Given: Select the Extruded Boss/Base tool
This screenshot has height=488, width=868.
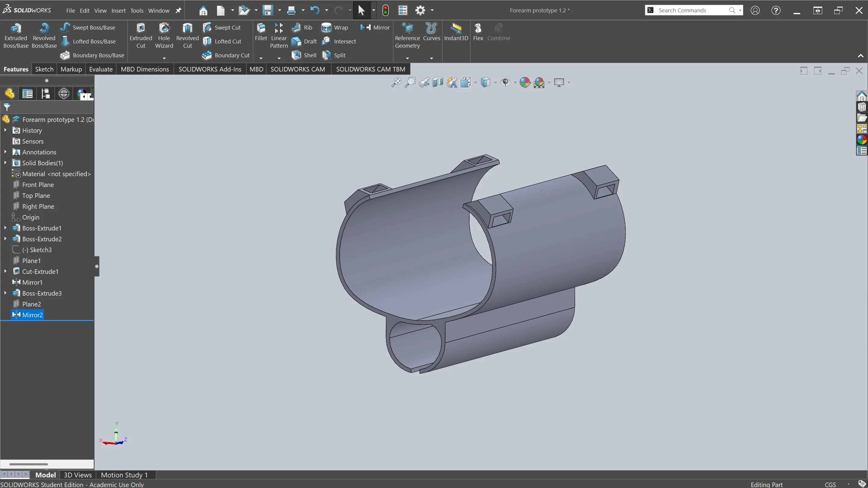Looking at the screenshot, I should tap(15, 35).
